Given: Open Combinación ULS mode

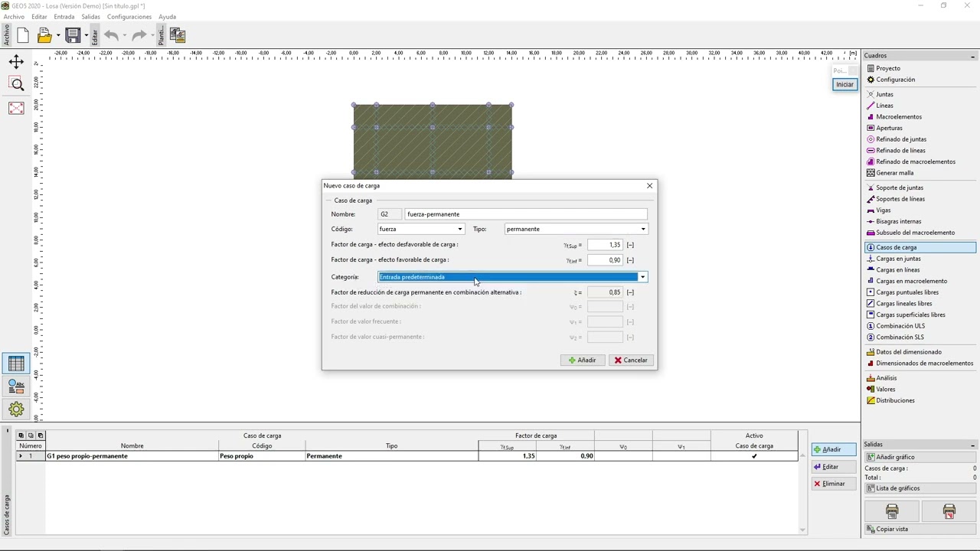Looking at the screenshot, I should (900, 326).
